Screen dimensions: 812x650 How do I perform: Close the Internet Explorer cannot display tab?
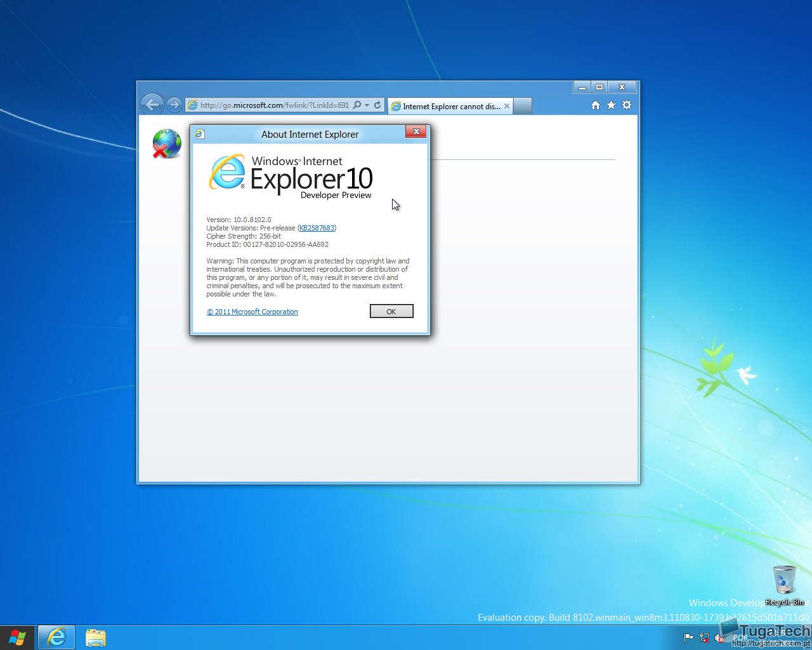tap(507, 106)
